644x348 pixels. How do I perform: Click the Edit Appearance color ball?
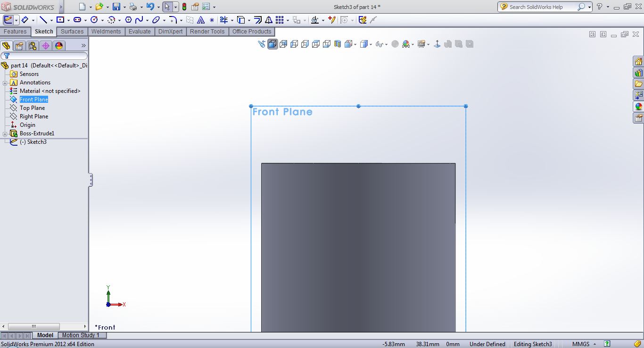406,44
